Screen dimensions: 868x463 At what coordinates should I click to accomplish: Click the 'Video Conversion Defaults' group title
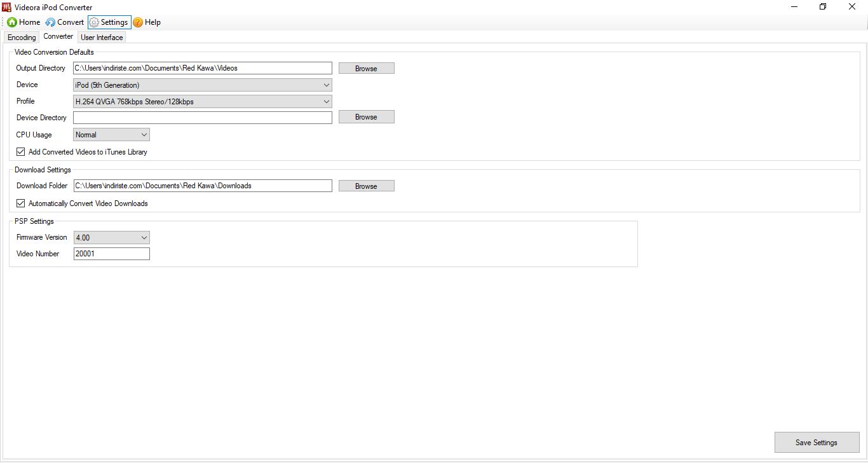coord(54,52)
